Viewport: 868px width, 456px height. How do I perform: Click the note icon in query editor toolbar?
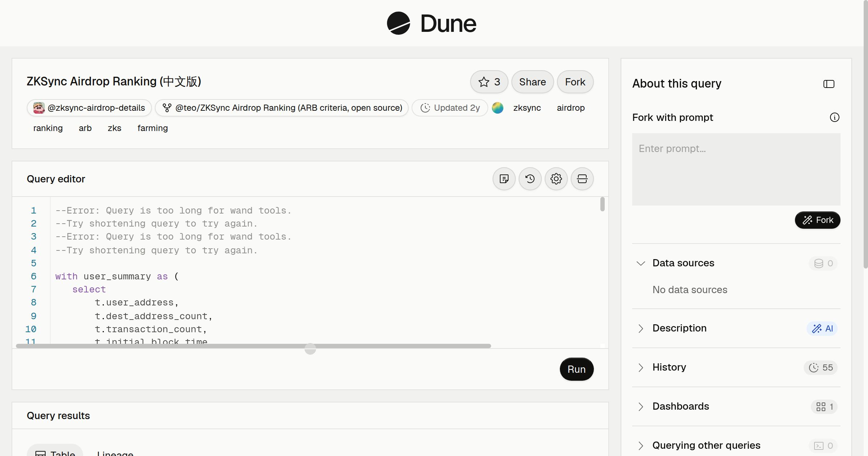tap(504, 179)
